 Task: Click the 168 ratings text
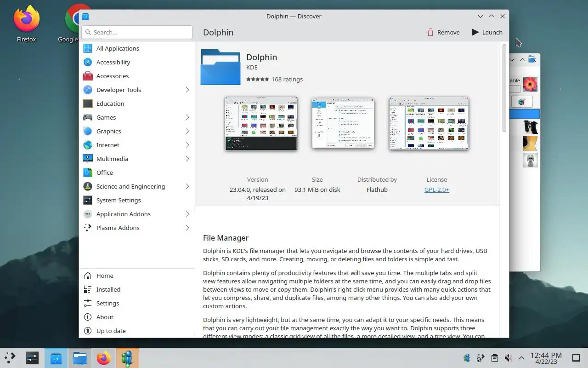pyautogui.click(x=287, y=79)
